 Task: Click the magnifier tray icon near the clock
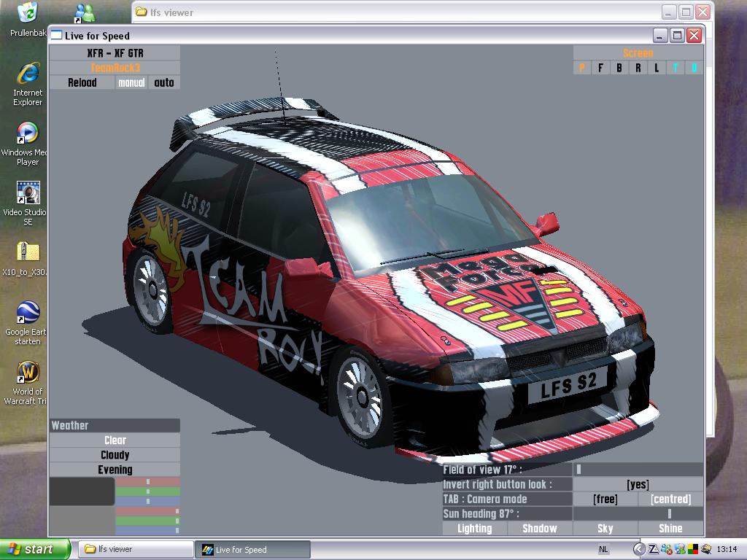click(705, 549)
